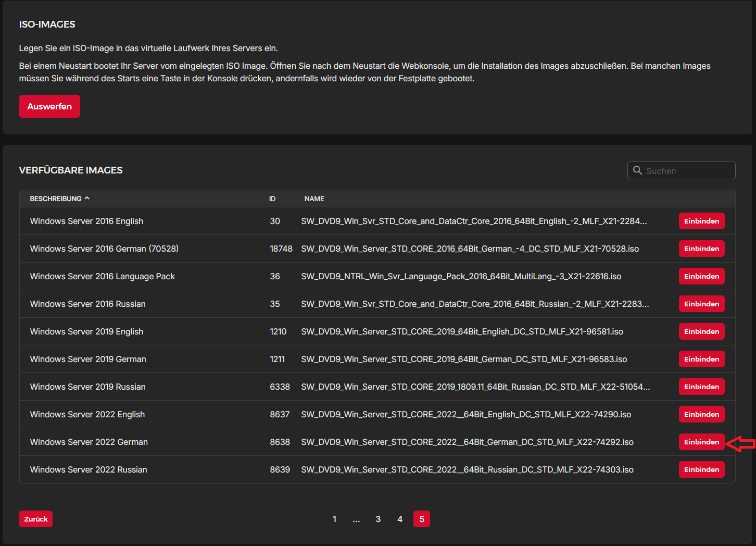The height and width of the screenshot is (546, 756).
Task: Select current pagination page 5
Action: pos(422,519)
